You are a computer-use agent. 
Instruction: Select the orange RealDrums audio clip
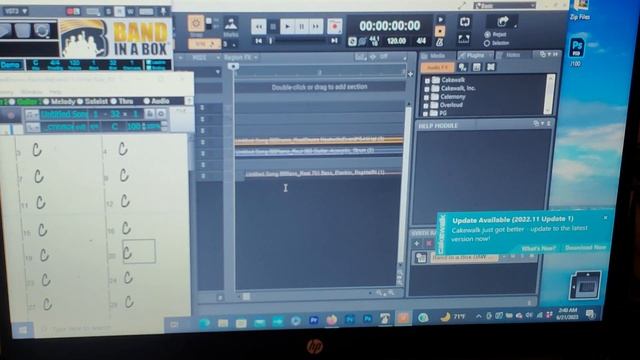[x=318, y=140]
